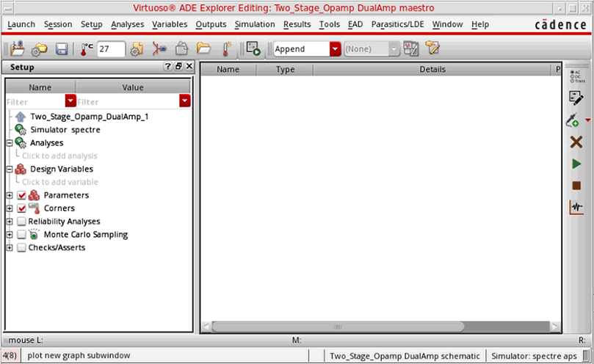Click the plain open folder toolbar icon
The width and height of the screenshot is (594, 364).
(x=204, y=48)
